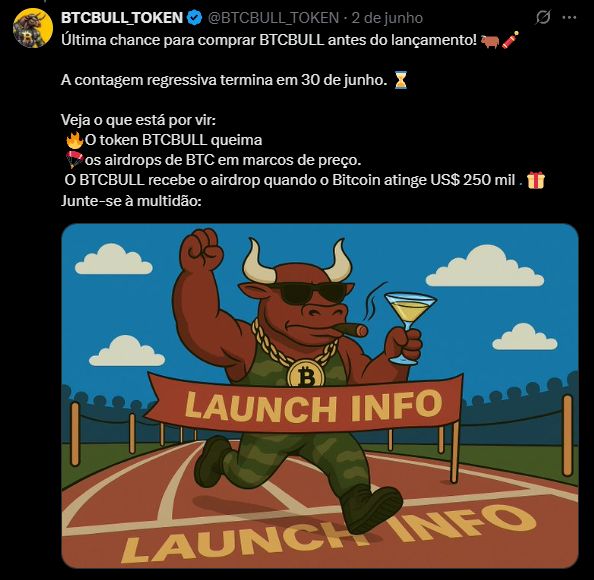Click the LAUNCH INFO text on the track

pyautogui.click(x=329, y=533)
